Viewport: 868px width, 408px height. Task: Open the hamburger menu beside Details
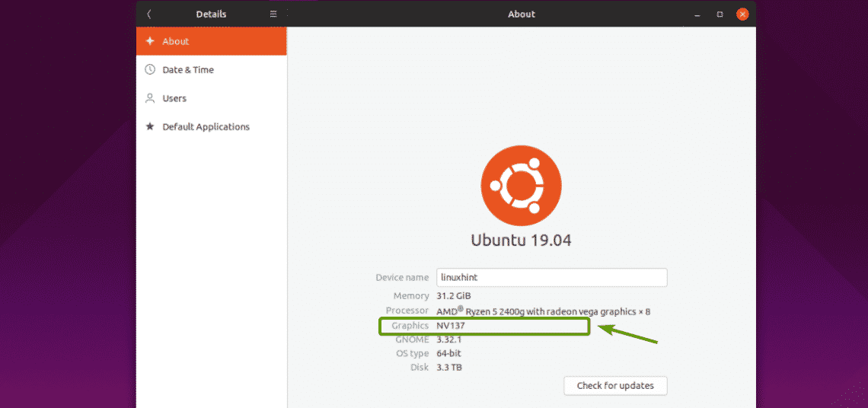tap(273, 14)
